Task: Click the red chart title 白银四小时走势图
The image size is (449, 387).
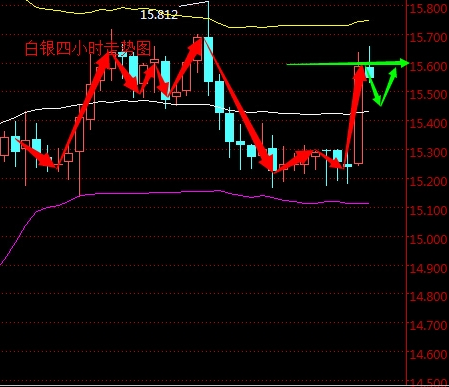Action: (88, 48)
